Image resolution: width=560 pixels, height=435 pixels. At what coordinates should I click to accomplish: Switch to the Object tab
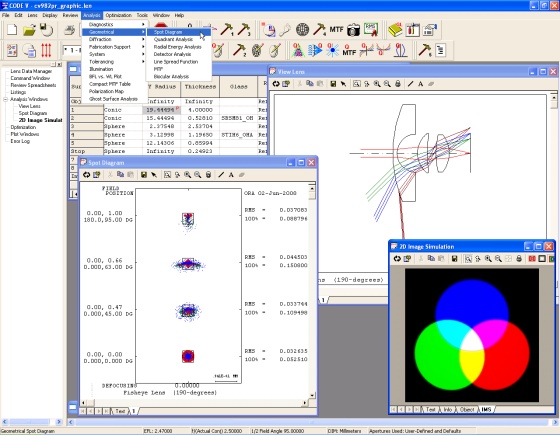466,409
